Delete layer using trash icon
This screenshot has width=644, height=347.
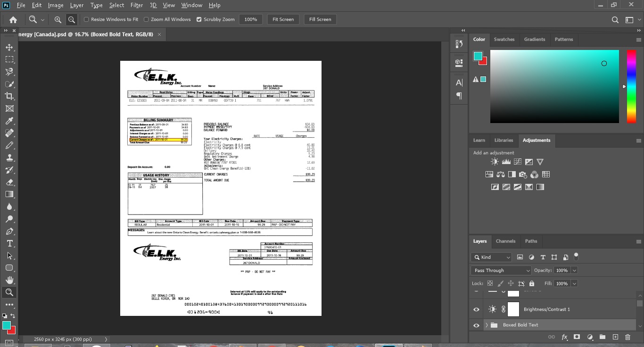pyautogui.click(x=627, y=337)
